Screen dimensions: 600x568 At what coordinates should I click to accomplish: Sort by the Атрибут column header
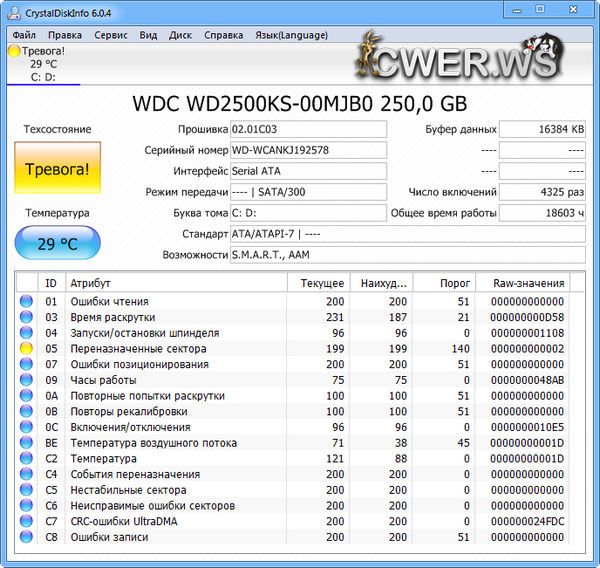click(x=175, y=283)
